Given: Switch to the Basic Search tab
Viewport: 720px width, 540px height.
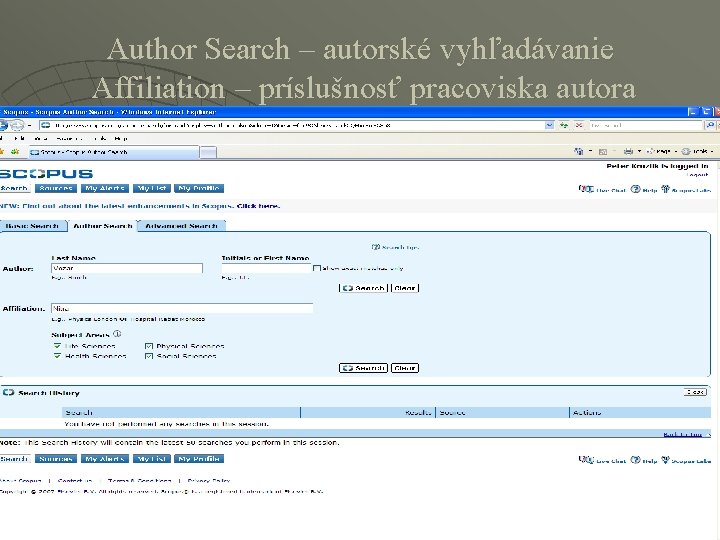Looking at the screenshot, I should (x=33, y=226).
